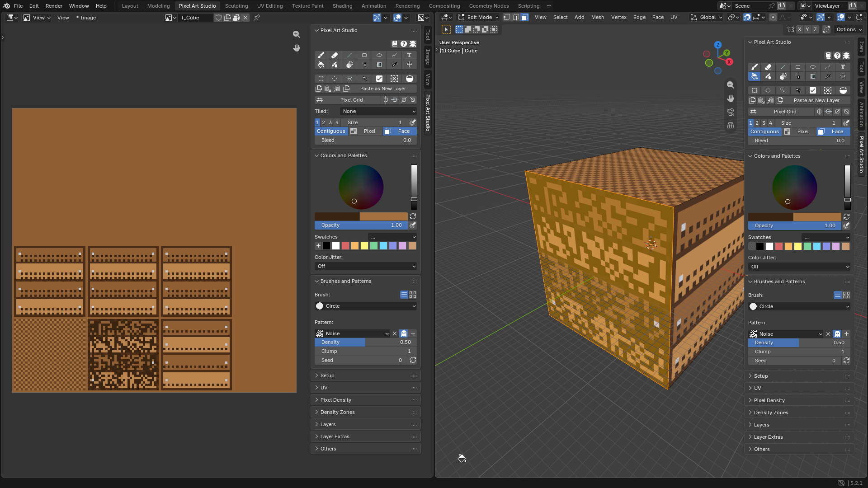
Task: Click the camera view icon in the 3D viewport
Action: (731, 112)
